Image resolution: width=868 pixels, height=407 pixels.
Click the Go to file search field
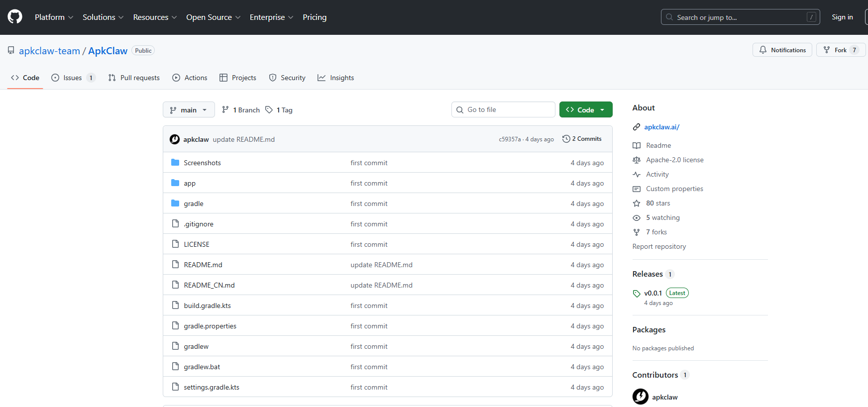pos(503,109)
